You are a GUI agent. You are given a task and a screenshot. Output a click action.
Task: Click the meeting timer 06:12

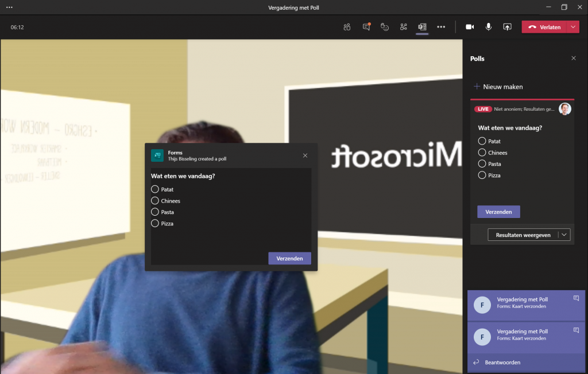click(17, 28)
